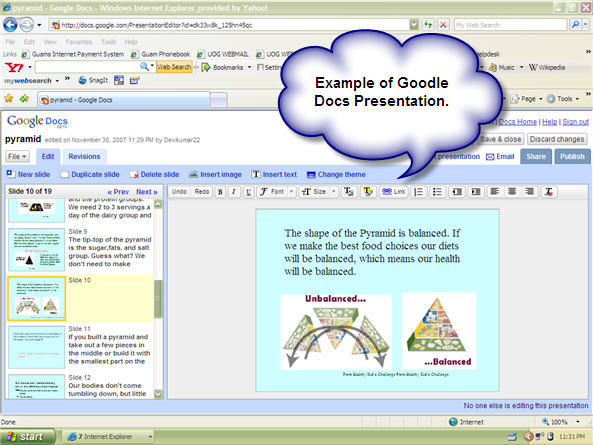Click the My Web Search field

click(x=510, y=25)
